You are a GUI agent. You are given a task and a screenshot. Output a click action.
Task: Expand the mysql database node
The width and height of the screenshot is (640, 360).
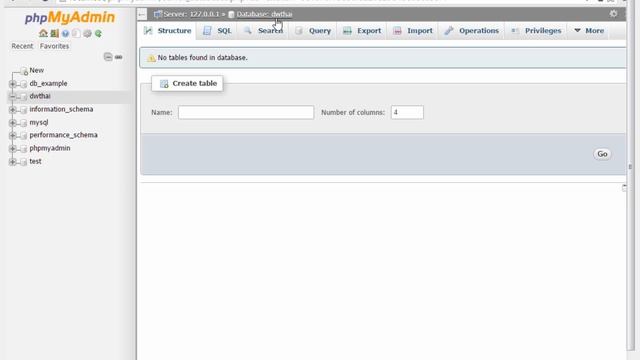(x=12, y=122)
